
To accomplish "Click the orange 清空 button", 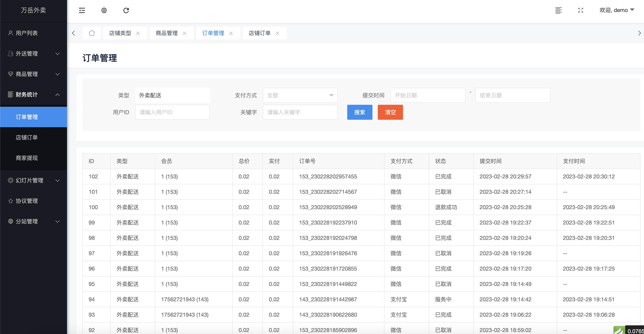I will click(390, 112).
